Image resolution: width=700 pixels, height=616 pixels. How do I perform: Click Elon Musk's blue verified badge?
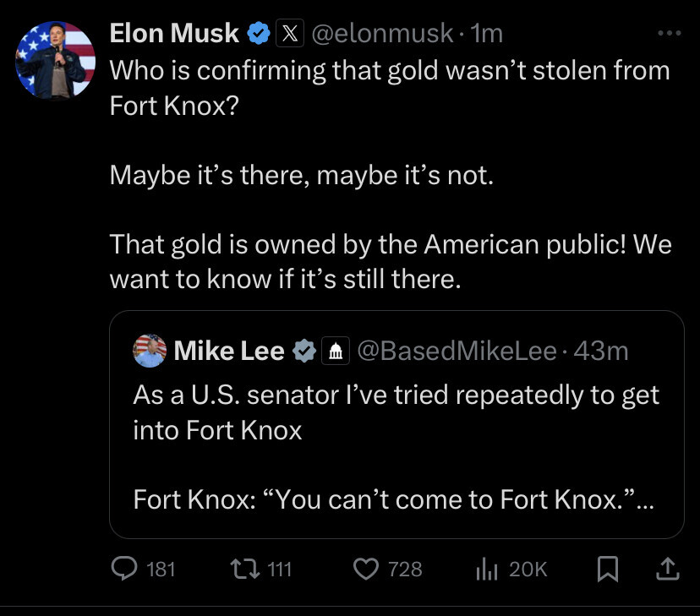click(x=259, y=34)
